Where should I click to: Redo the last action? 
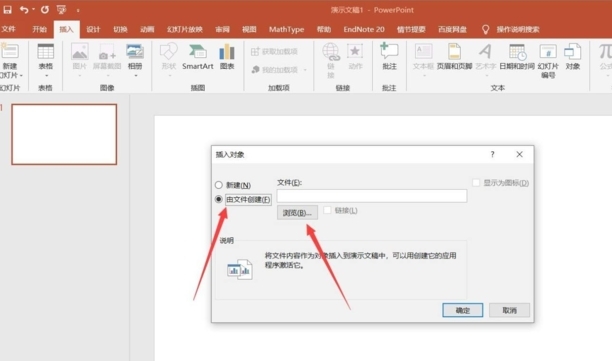[x=45, y=10]
